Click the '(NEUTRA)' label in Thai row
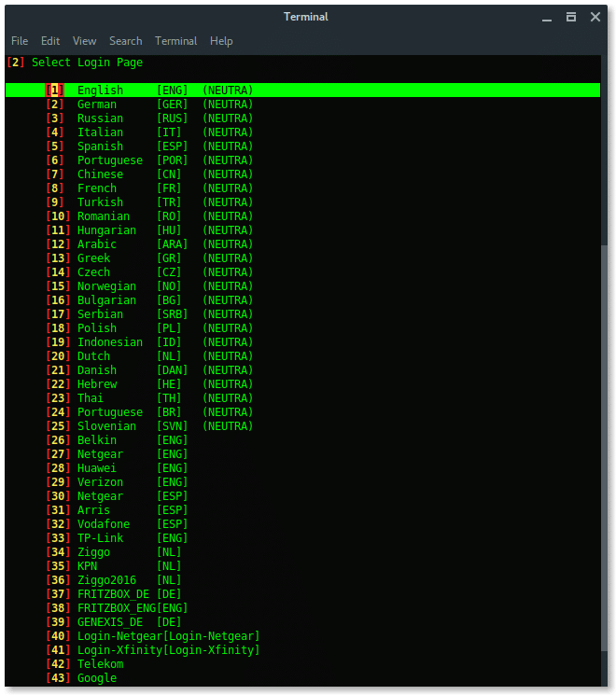 point(228,398)
